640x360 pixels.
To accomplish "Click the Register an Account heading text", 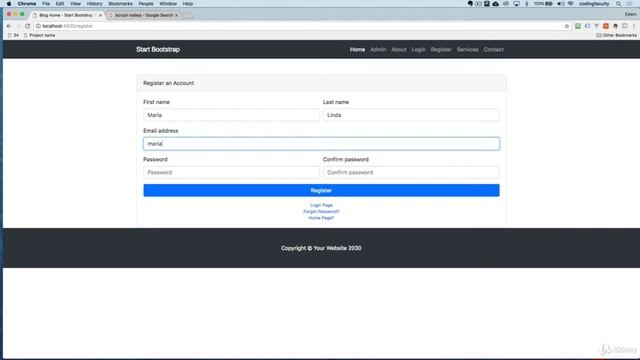I will coord(169,83).
